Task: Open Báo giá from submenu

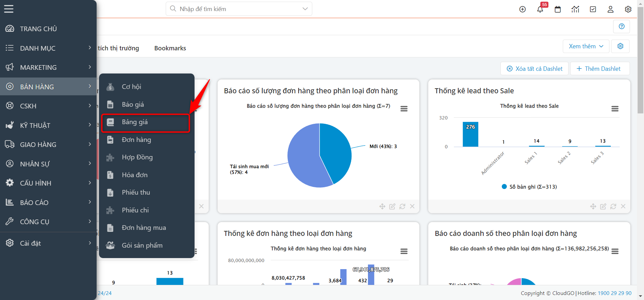Action: (147, 104)
